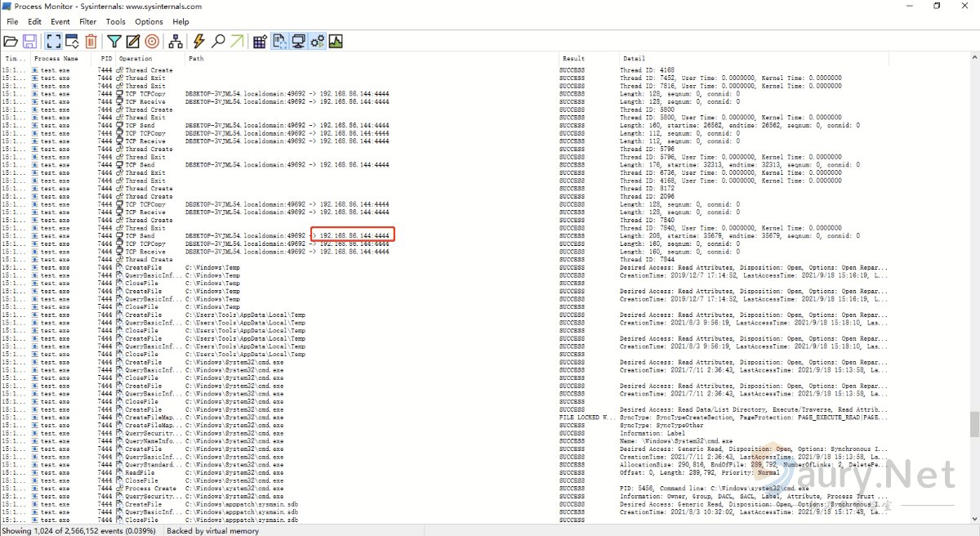This screenshot has width=980, height=536.
Task: Clear events with the trash icon
Action: click(x=91, y=41)
